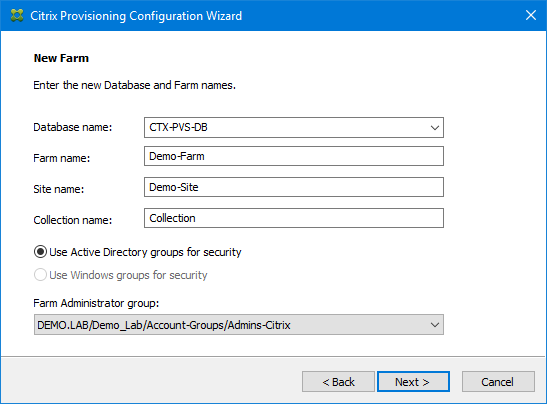Click the Citrix Provisioning app icon in title bar

tap(17, 16)
